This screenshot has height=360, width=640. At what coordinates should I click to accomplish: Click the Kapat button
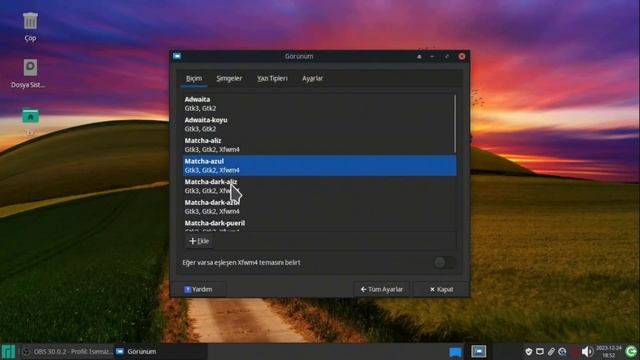pyautogui.click(x=441, y=289)
